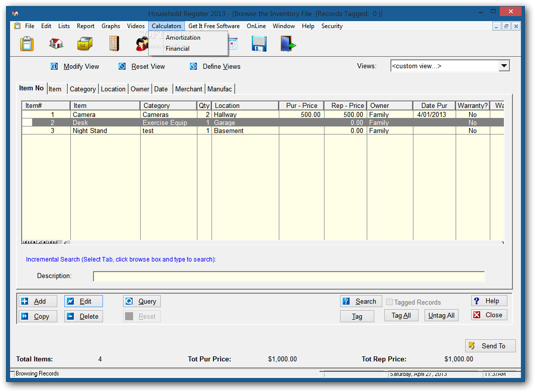535x392 pixels.
Task: Click the Tag All button
Action: click(x=401, y=315)
